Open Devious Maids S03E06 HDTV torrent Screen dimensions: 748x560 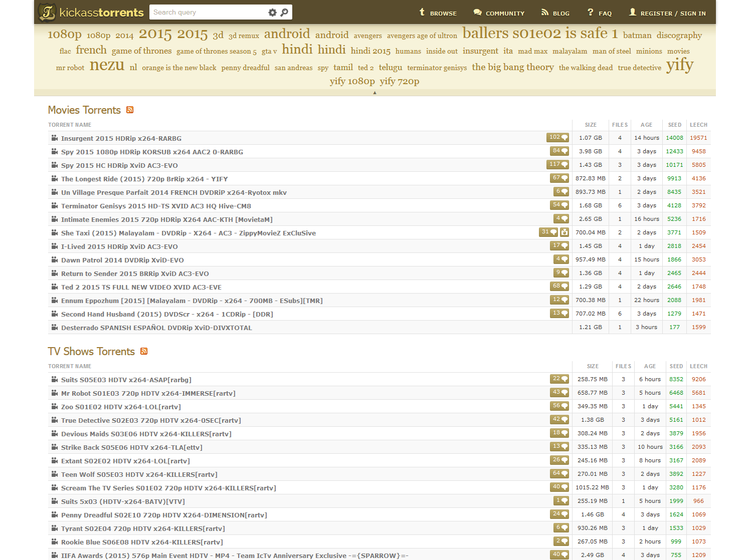click(x=146, y=434)
